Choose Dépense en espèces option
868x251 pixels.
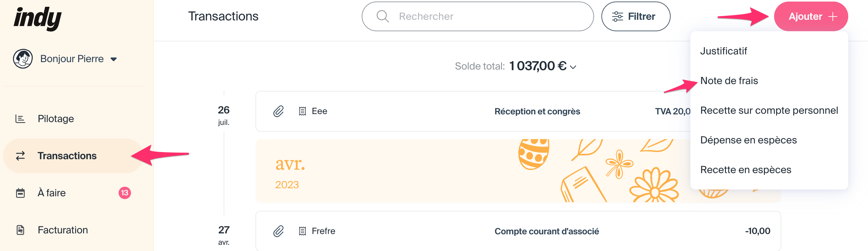pyautogui.click(x=748, y=140)
